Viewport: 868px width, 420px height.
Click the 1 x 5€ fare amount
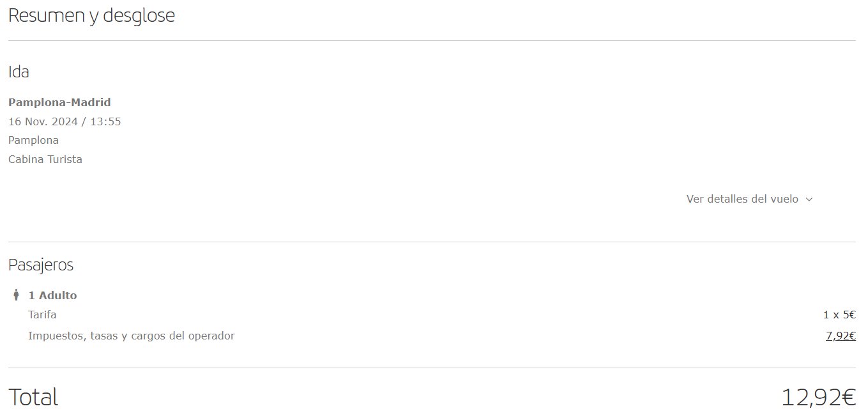pyautogui.click(x=839, y=315)
